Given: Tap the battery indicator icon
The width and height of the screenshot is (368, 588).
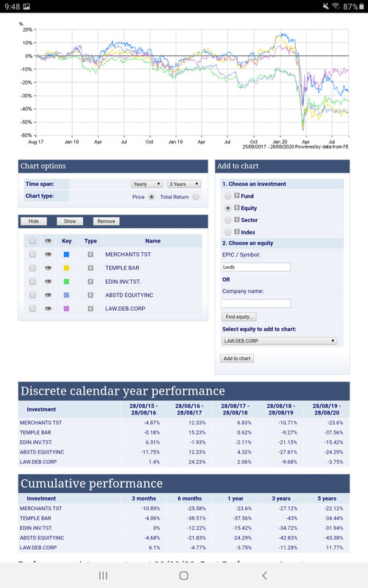Looking at the screenshot, I should (363, 7).
